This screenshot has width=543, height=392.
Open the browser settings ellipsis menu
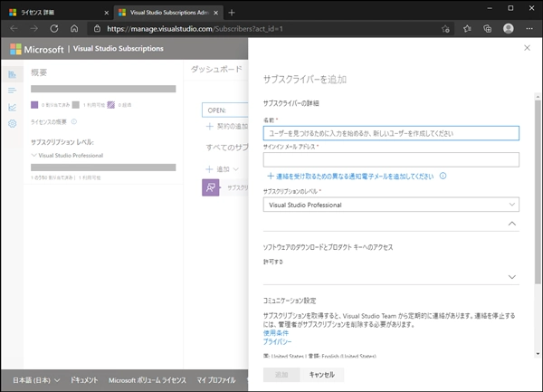point(529,29)
